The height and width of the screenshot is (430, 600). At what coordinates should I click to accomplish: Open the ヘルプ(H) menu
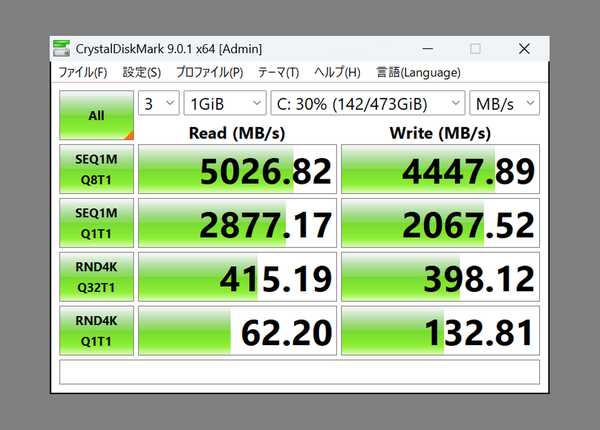tap(337, 72)
